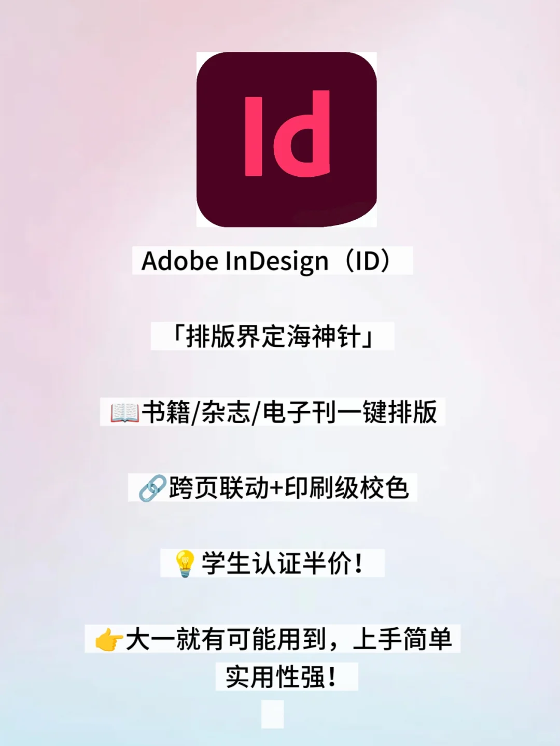Click the word "电子刊"
This screenshot has width=560, height=746.
tap(298, 412)
